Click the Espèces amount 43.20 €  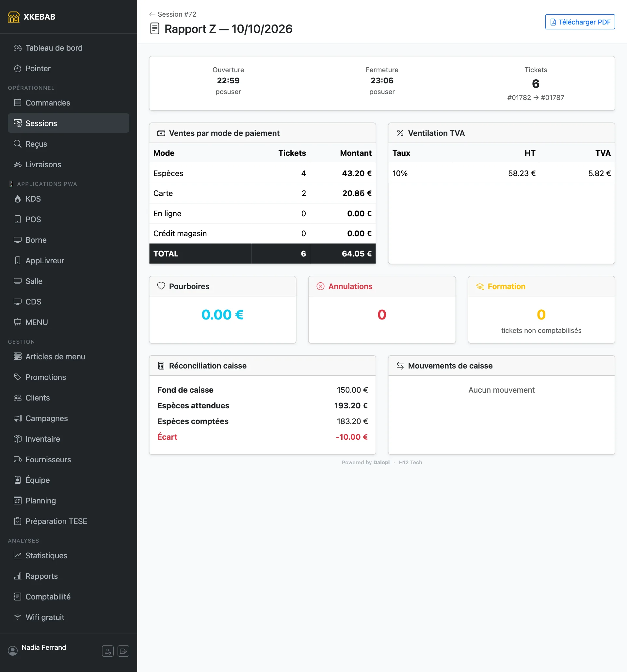(x=356, y=173)
